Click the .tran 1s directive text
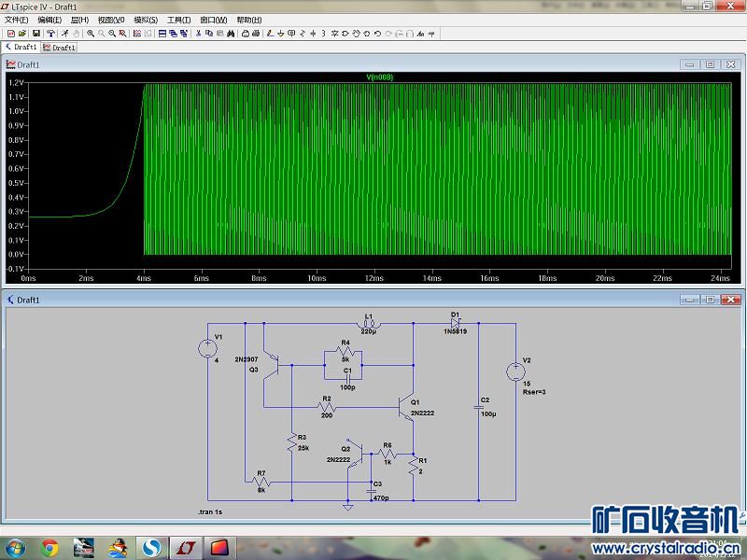 [x=211, y=512]
